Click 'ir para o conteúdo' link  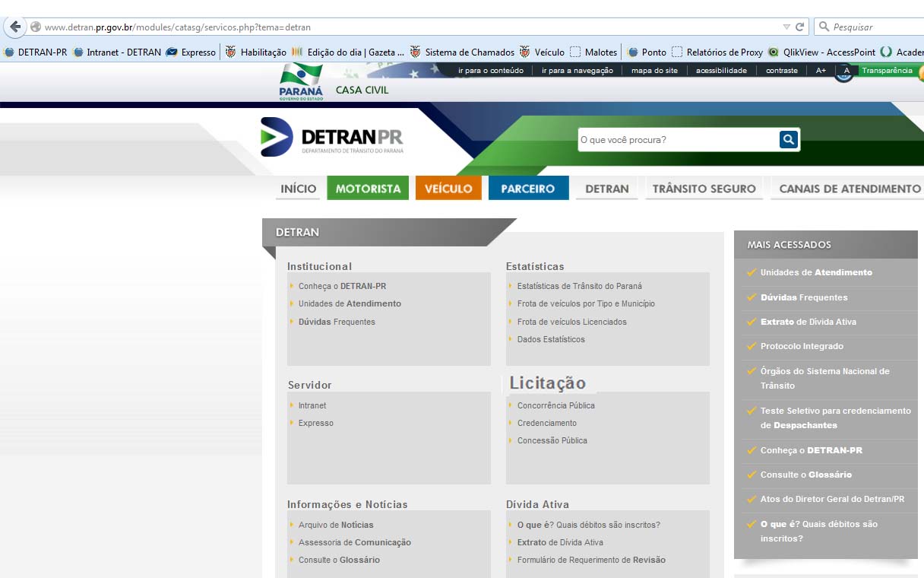[x=491, y=71]
